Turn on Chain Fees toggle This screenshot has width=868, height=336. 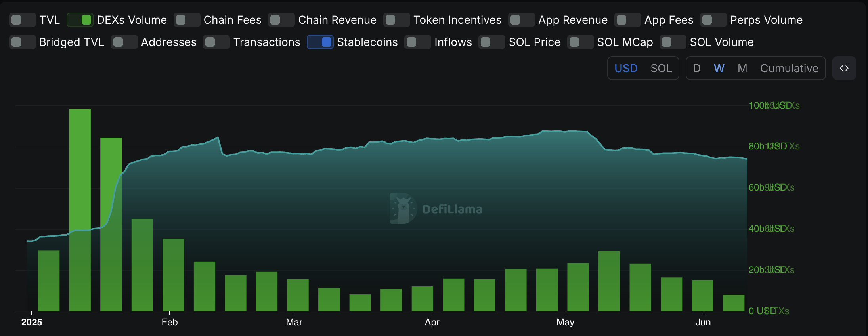point(187,20)
